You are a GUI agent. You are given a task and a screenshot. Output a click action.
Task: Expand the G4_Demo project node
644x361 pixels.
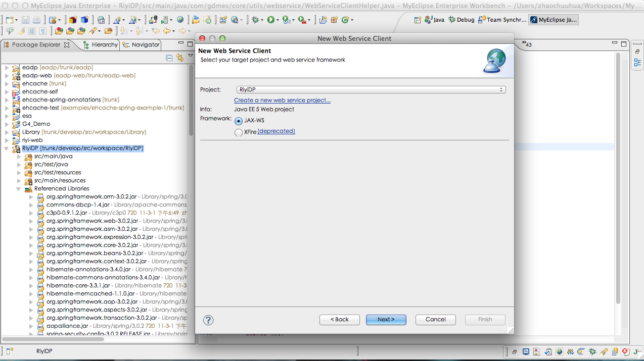click(x=7, y=124)
